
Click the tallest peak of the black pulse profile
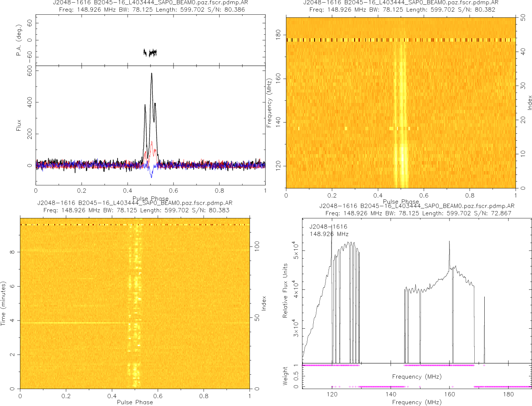[x=151, y=75]
